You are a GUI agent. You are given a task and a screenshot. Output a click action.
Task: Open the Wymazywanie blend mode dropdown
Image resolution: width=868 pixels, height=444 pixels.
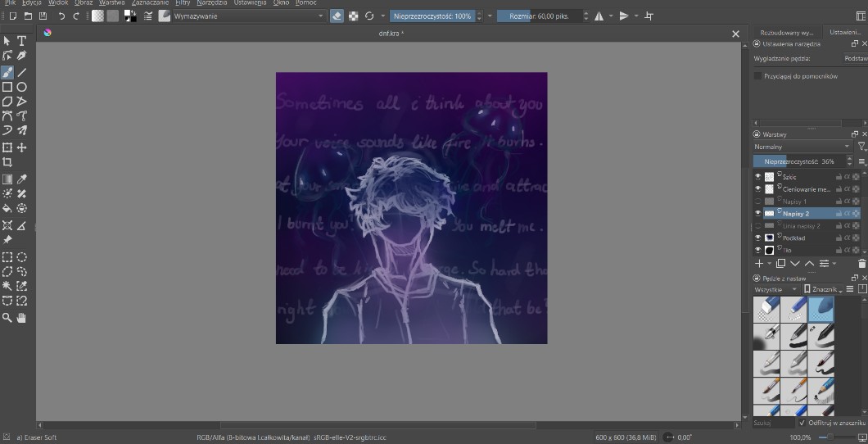[247, 16]
